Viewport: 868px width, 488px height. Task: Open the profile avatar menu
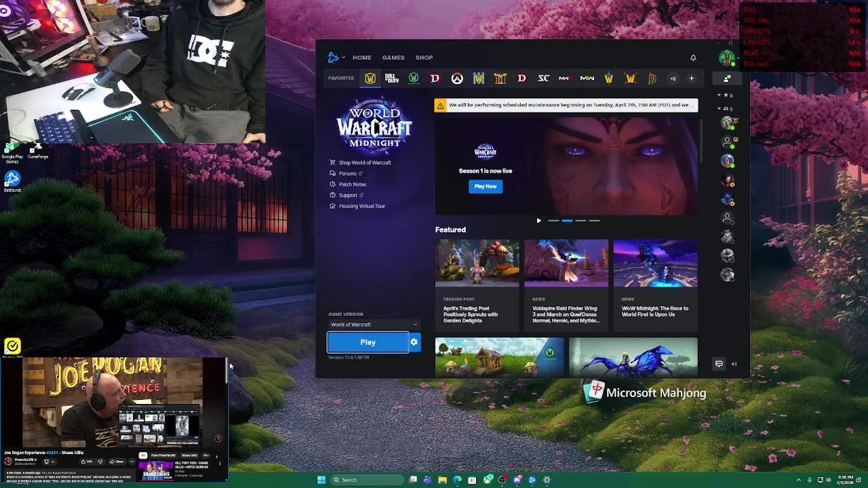726,58
